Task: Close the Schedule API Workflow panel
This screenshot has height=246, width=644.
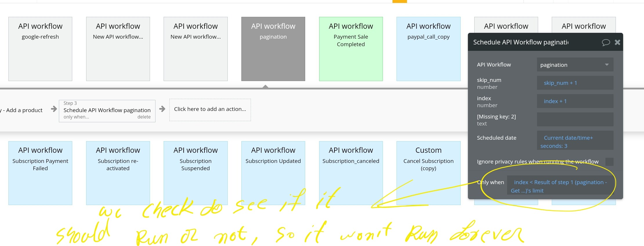Action: [618, 42]
